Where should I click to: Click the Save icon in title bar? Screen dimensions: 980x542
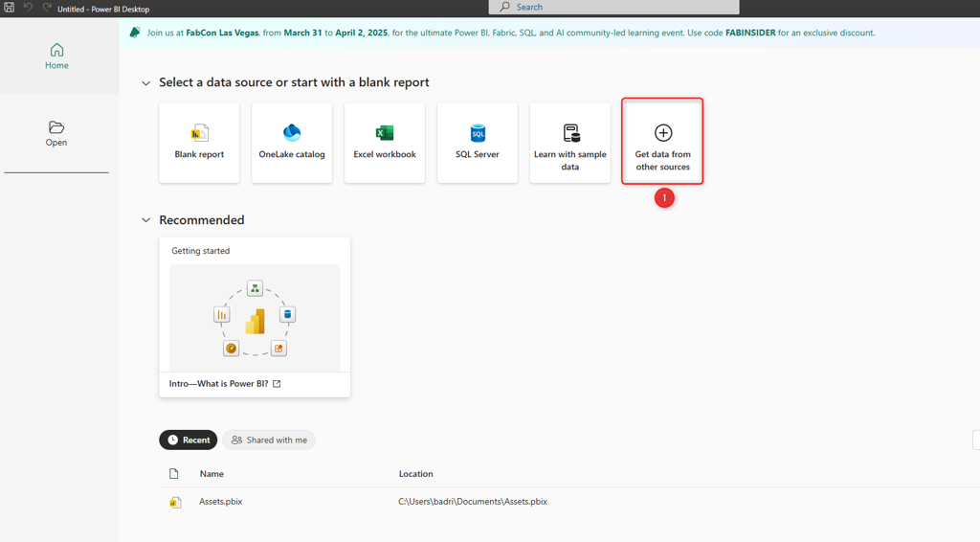9,8
